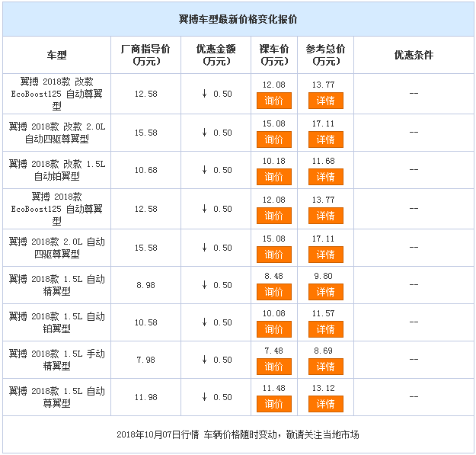Image resolution: width=476 pixels, height=455 pixels.
Task: Open 详情 for 2018款 2.0L 自动四驱尊翼型 without 改款
Action: click(326, 255)
